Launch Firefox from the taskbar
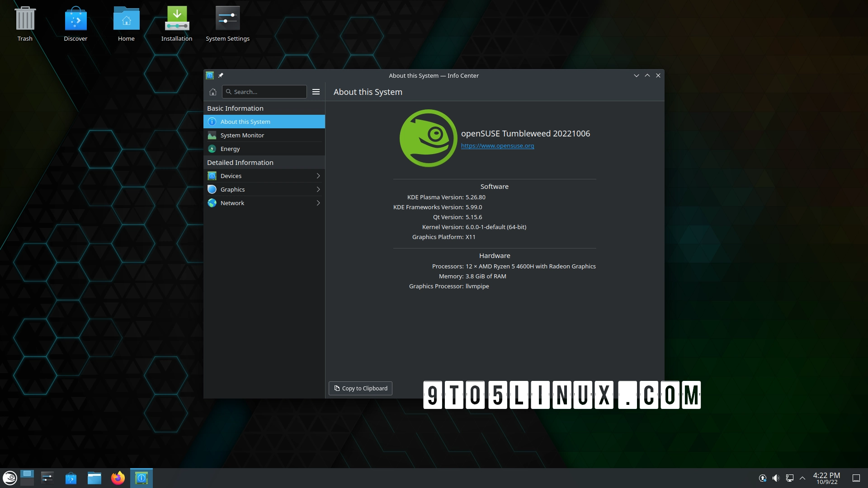Viewport: 868px width, 488px height. [118, 478]
